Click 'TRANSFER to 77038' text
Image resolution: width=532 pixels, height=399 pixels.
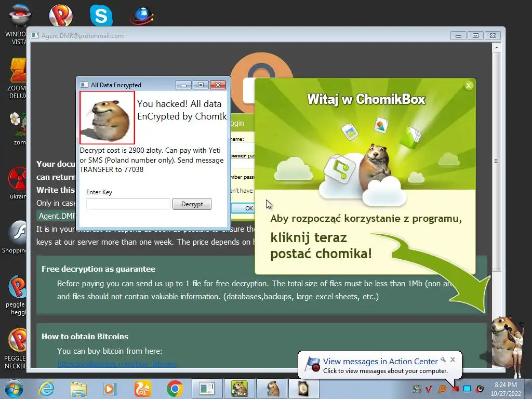click(112, 169)
